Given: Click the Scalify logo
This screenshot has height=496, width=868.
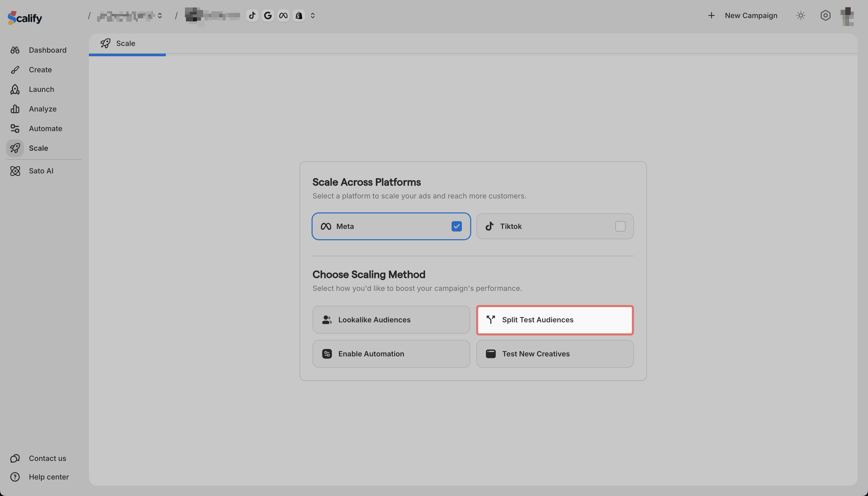Looking at the screenshot, I should pyautogui.click(x=25, y=18).
